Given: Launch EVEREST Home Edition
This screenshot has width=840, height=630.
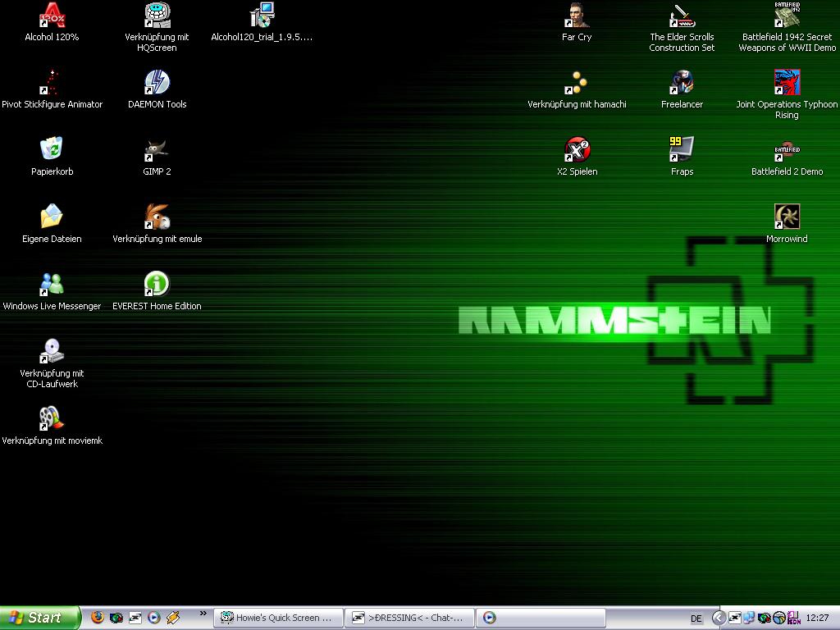Looking at the screenshot, I should (x=157, y=291).
